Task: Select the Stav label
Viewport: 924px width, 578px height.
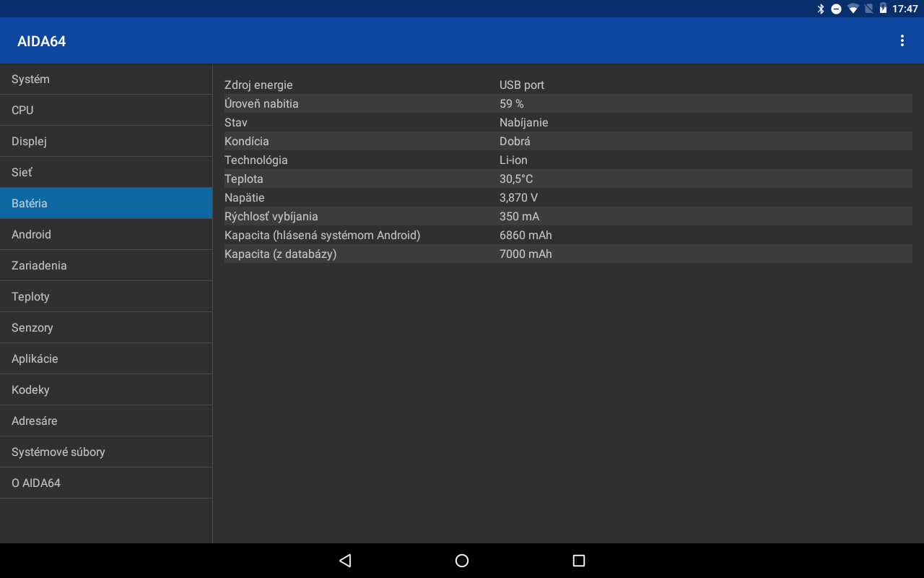Action: [x=236, y=122]
